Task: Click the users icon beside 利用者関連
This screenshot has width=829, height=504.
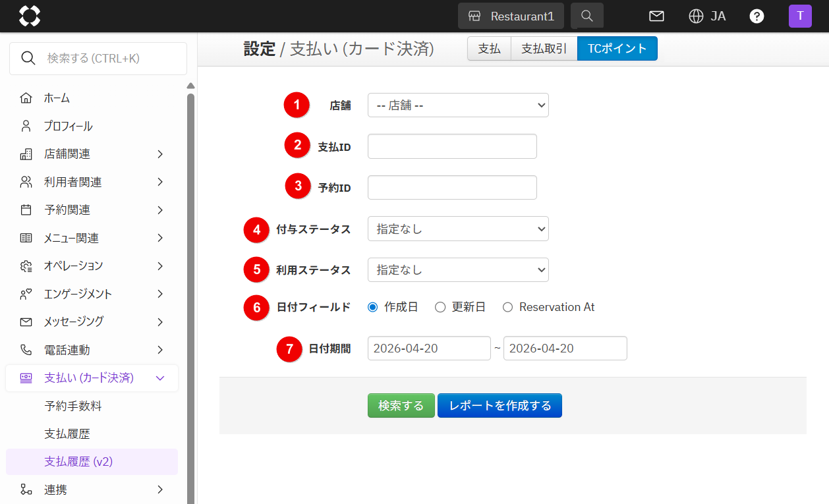Action: click(x=26, y=182)
